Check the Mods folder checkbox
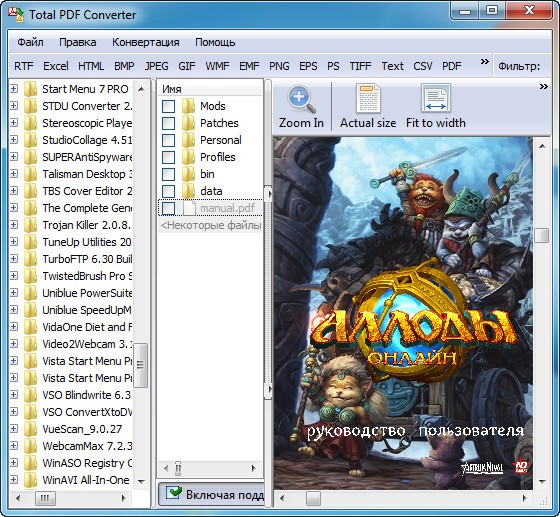This screenshot has width=560, height=517. click(169, 106)
